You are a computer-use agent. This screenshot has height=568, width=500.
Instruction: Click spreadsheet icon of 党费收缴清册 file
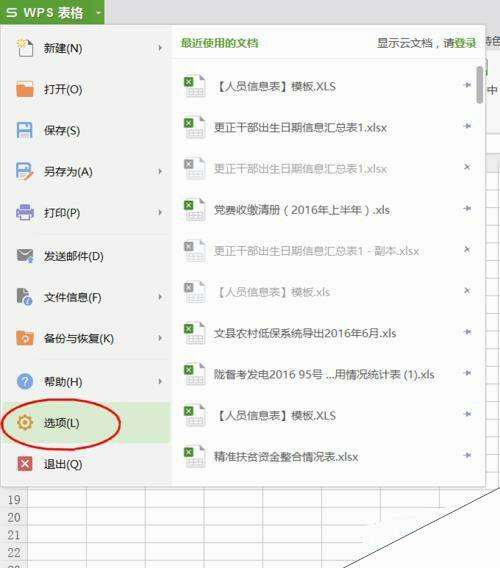pos(195,210)
